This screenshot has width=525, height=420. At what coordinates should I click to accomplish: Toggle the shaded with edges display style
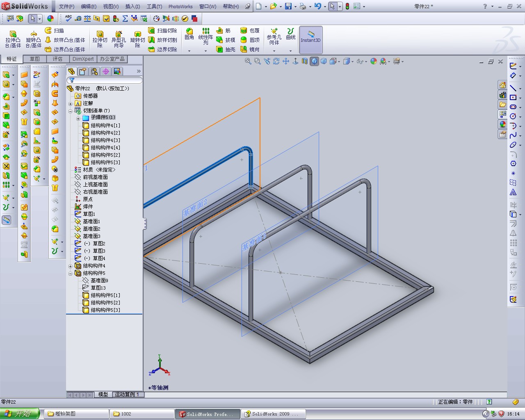(x=314, y=62)
